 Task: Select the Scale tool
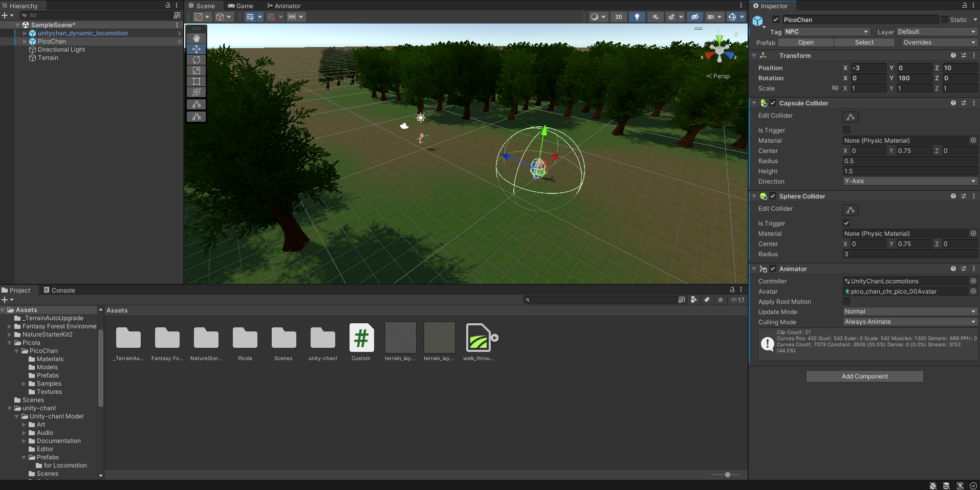click(196, 70)
